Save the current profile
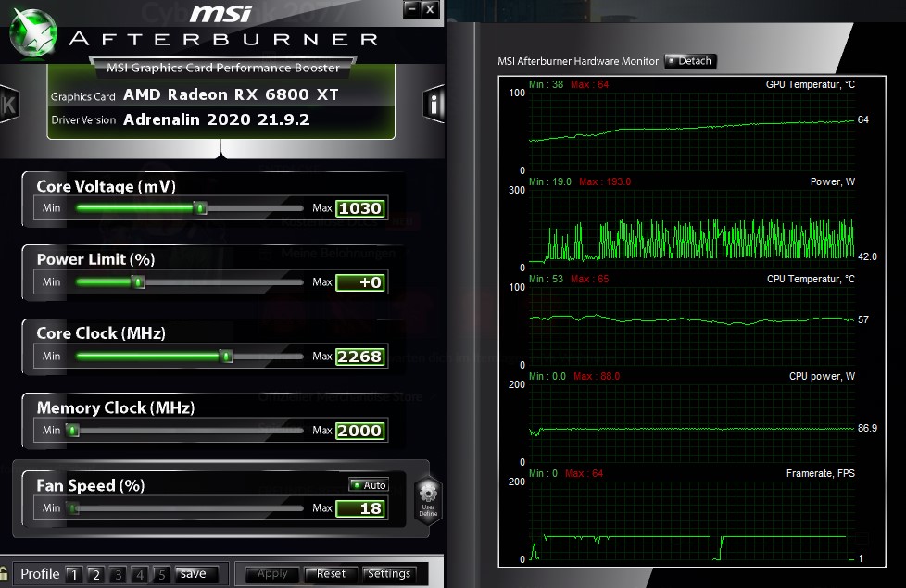Viewport: 906px width, 588px height. pyautogui.click(x=195, y=573)
